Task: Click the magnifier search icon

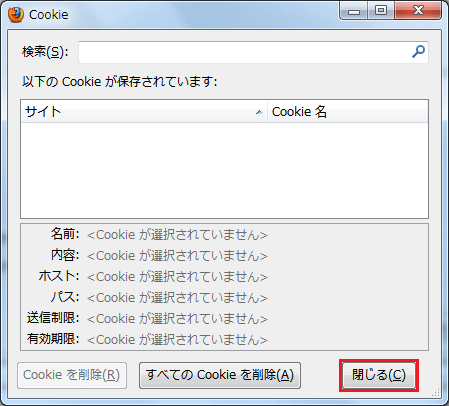Action: coord(418,52)
